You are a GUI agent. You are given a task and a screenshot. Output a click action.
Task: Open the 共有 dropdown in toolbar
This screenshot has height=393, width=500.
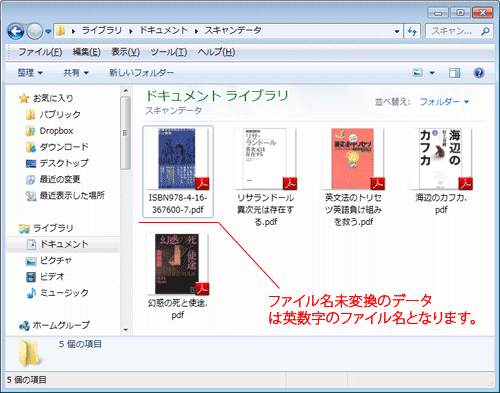point(76,73)
